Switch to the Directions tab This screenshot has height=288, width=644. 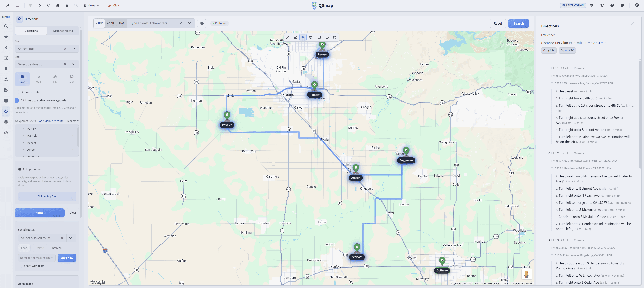point(31,31)
